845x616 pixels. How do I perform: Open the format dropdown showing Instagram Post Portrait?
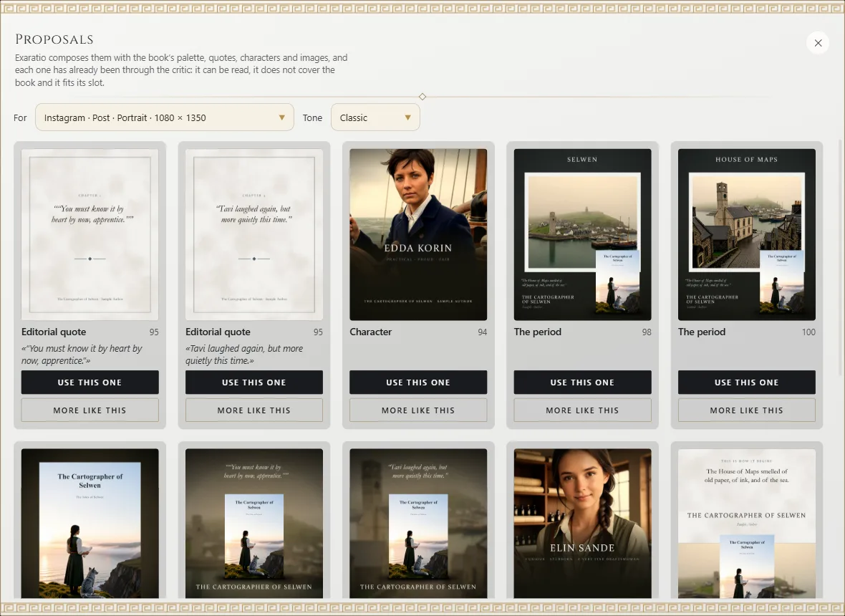point(165,117)
